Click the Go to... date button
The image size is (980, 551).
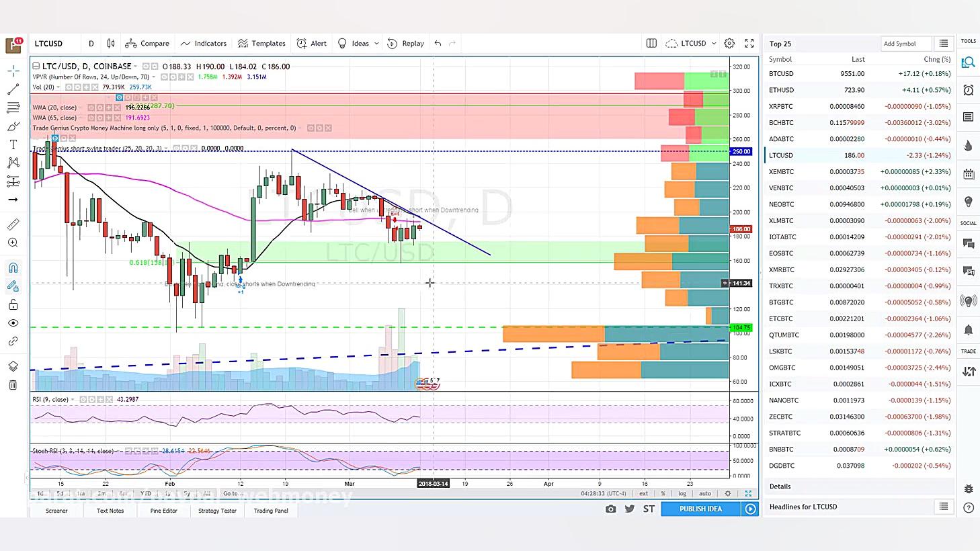(233, 494)
